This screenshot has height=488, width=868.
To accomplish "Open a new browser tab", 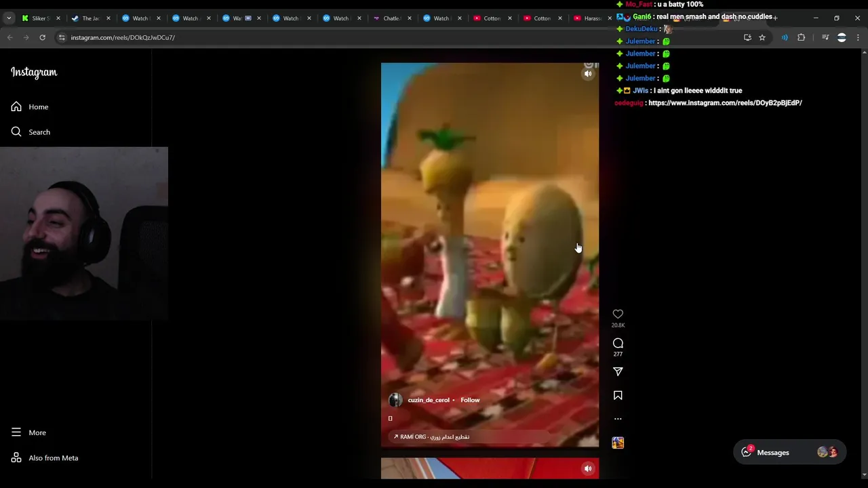I will click(775, 18).
